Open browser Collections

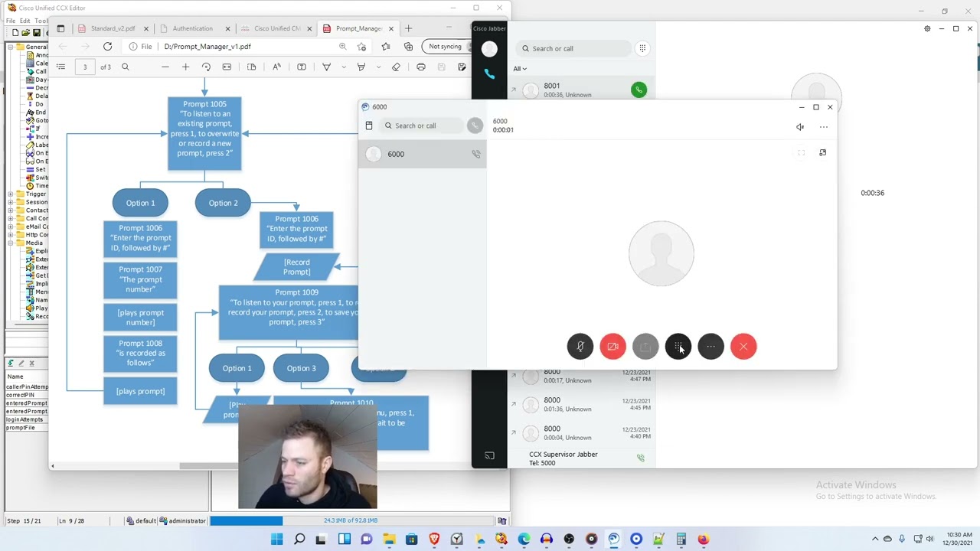pos(408,47)
